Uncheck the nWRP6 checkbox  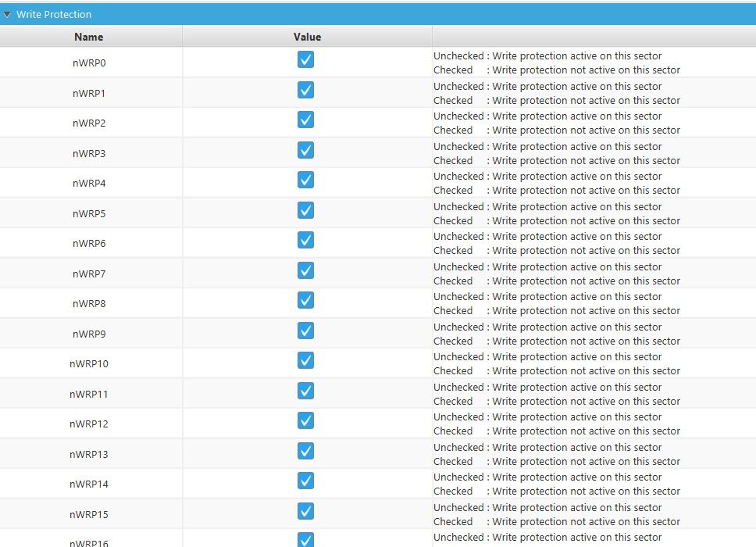[x=305, y=240]
